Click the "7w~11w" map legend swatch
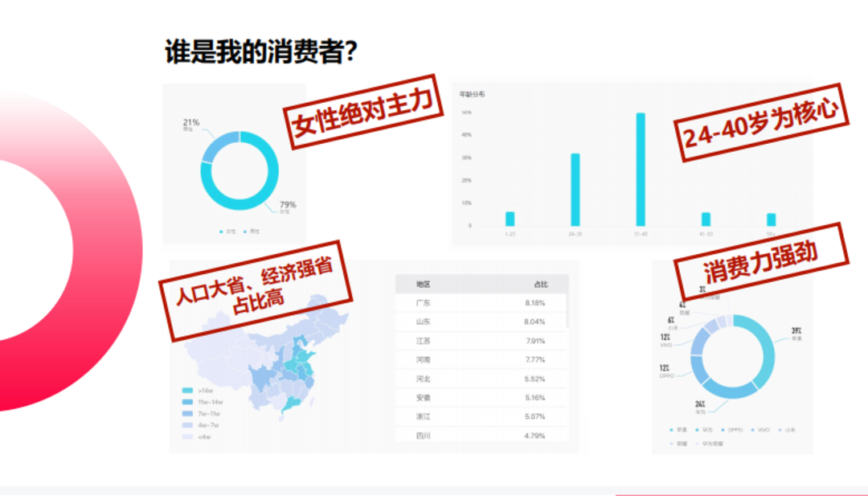This screenshot has height=496, width=868. point(187,413)
